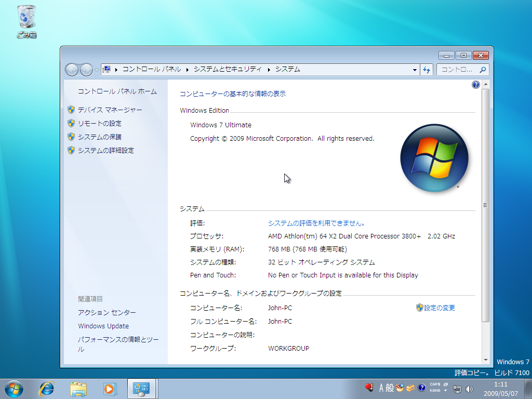The width and height of the screenshot is (532, 399).
Task: Open デバイス マネージャー link
Action: 110,110
